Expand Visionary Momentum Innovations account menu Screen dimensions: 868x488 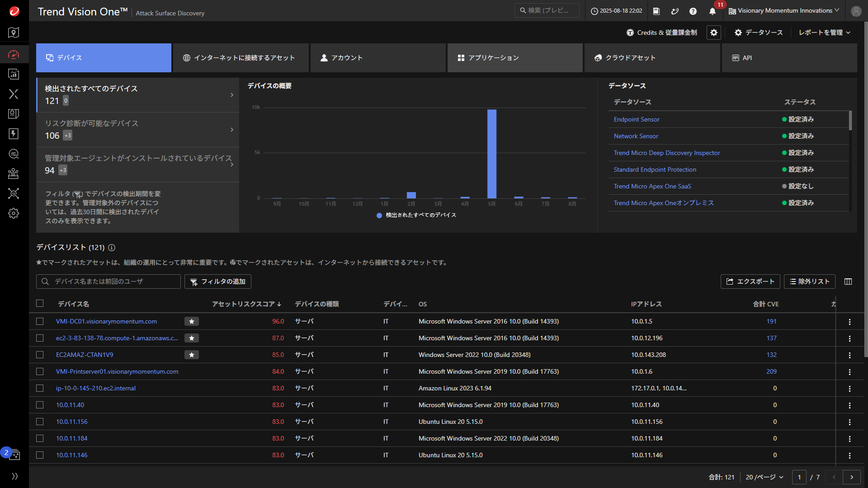click(x=784, y=11)
